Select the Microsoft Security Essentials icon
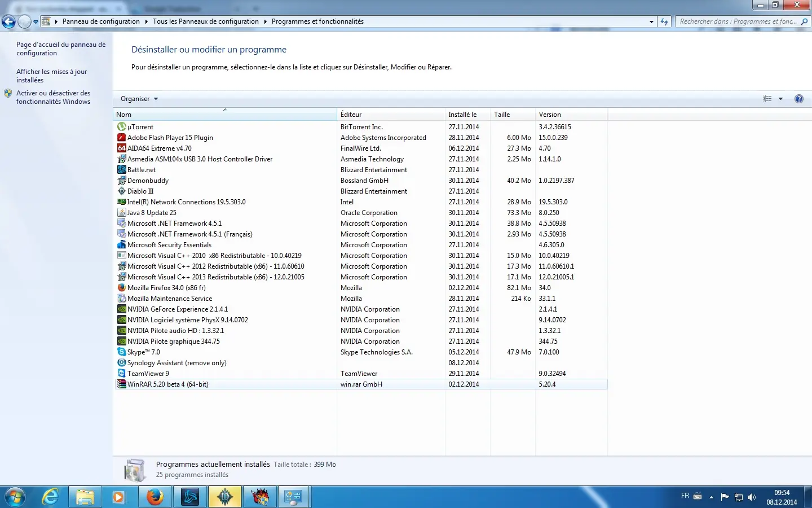The width and height of the screenshot is (812, 508). click(x=121, y=245)
